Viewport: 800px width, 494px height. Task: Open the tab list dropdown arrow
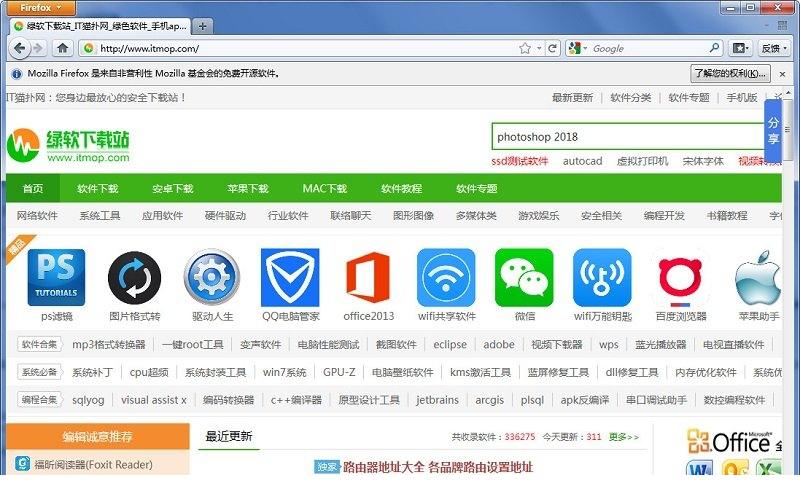(x=767, y=26)
